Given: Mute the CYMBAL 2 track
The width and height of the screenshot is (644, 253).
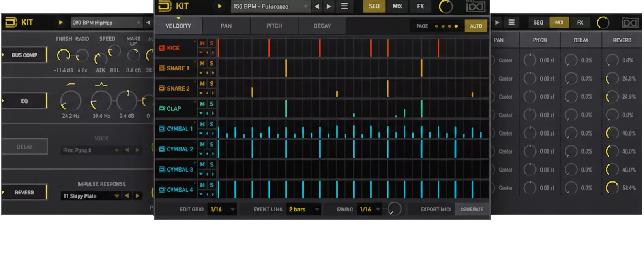Looking at the screenshot, I should coord(202,144).
